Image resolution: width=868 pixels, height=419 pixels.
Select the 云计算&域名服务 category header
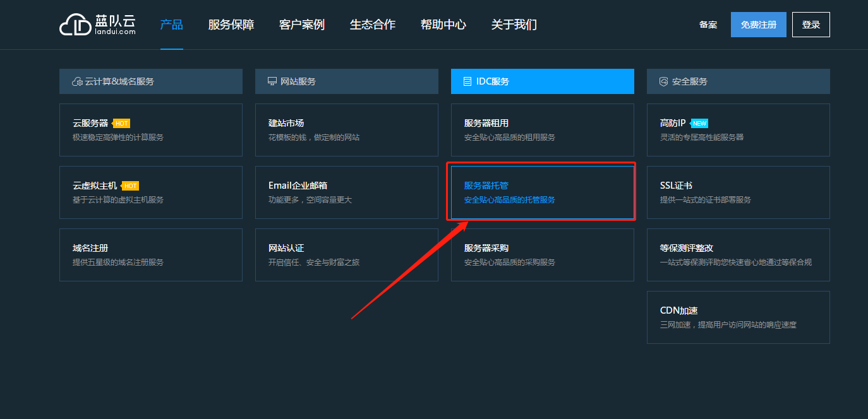[x=151, y=81]
